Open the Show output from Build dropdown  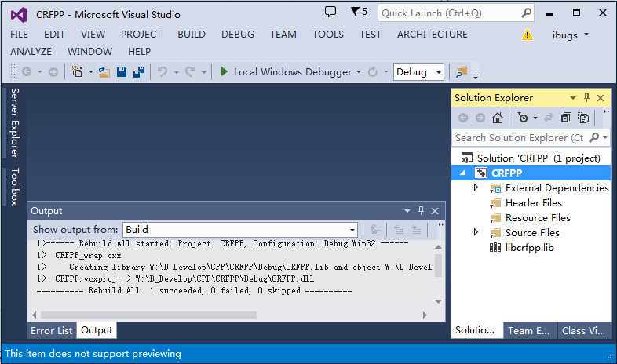click(x=240, y=230)
